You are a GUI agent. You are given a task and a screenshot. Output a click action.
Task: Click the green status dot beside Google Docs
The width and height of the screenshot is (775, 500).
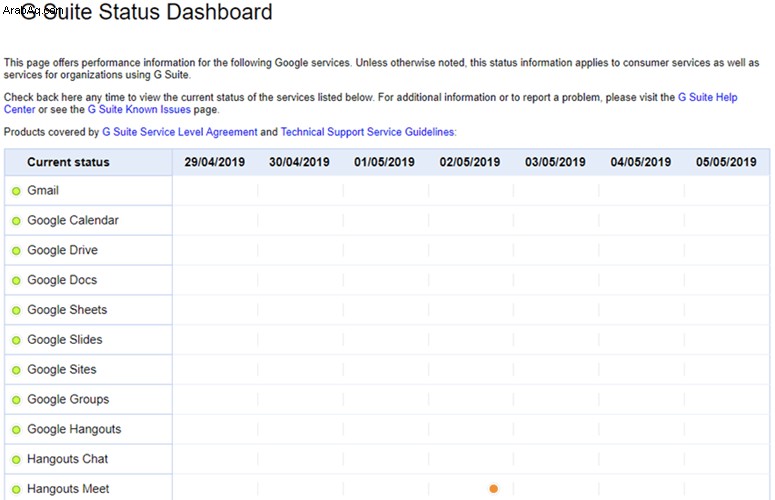tap(16, 281)
